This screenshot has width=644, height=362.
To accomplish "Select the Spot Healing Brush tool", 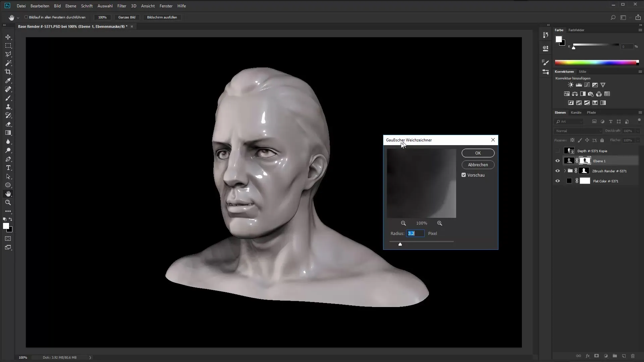I will pos(8,89).
